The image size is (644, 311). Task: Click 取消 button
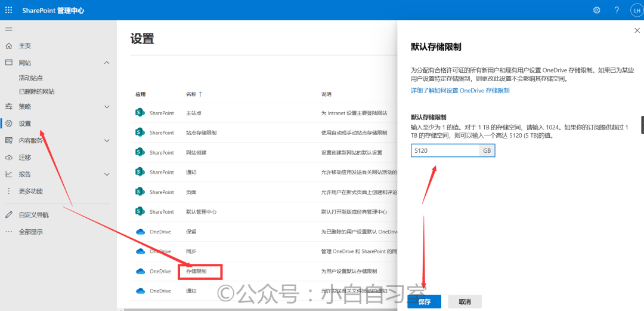point(465,302)
